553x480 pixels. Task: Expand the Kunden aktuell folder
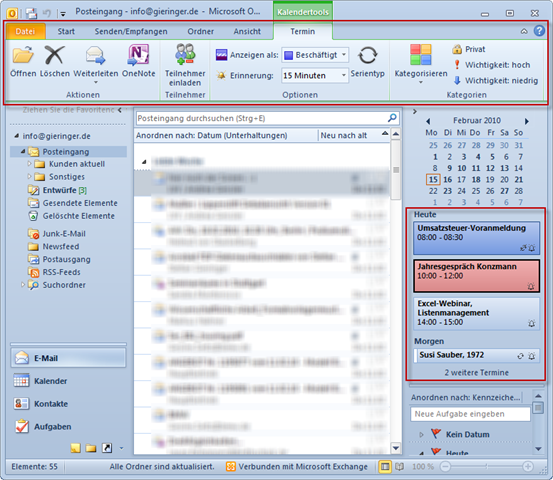30,164
